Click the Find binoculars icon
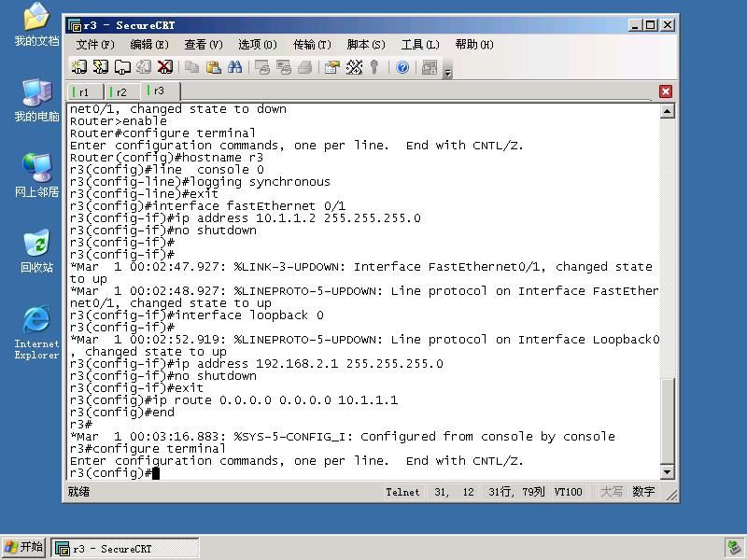Viewport: 747px width, 560px height. coord(234,67)
